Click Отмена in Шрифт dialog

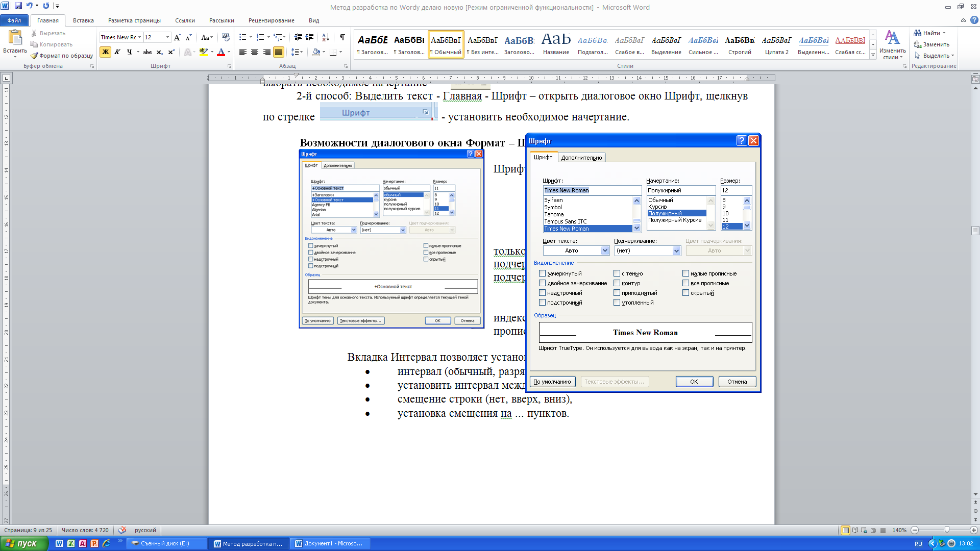click(x=737, y=382)
